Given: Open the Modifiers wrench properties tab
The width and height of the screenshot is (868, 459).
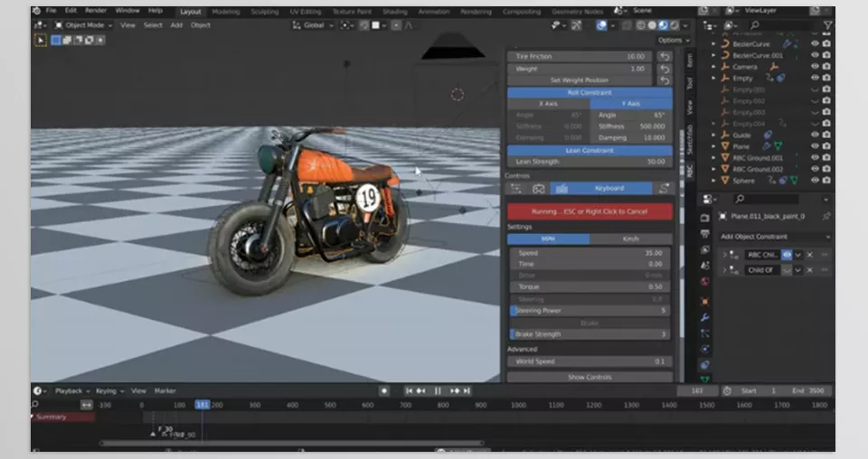Looking at the screenshot, I should [704, 317].
